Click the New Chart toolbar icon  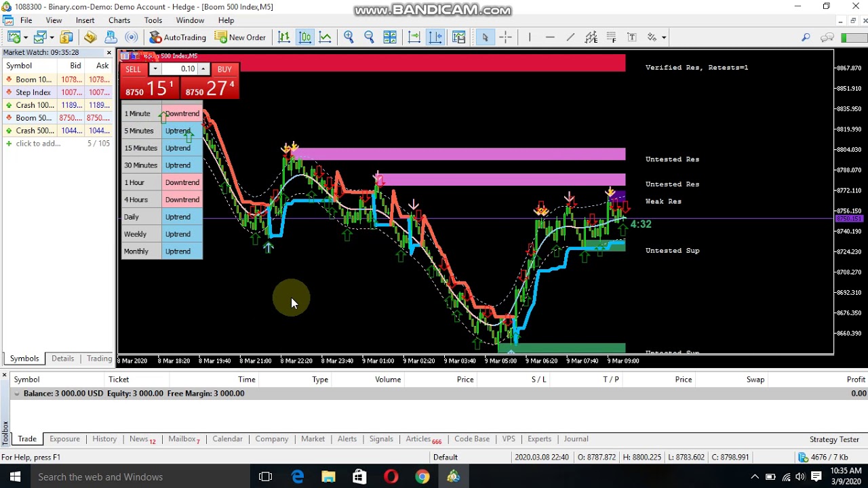[x=12, y=37]
